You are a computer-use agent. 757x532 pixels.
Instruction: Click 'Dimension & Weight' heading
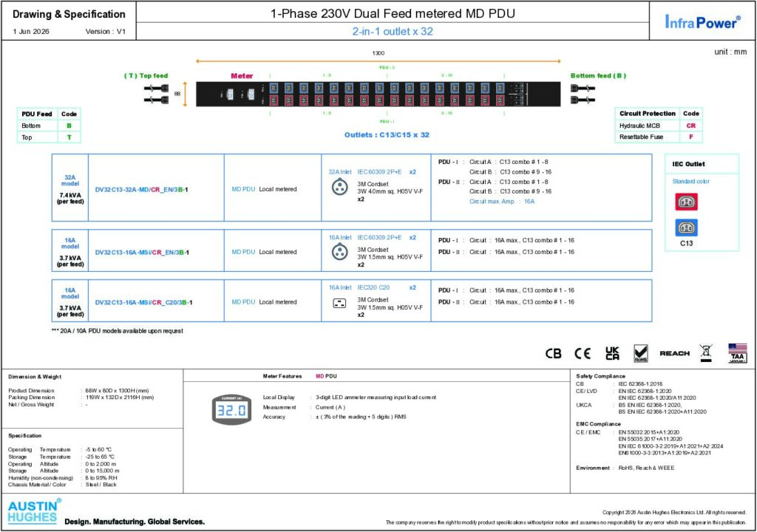[x=35, y=377]
